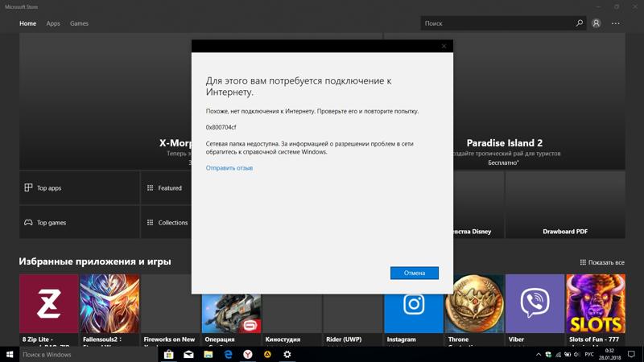Open Instagram app tile
644x362 pixels.
point(414,314)
